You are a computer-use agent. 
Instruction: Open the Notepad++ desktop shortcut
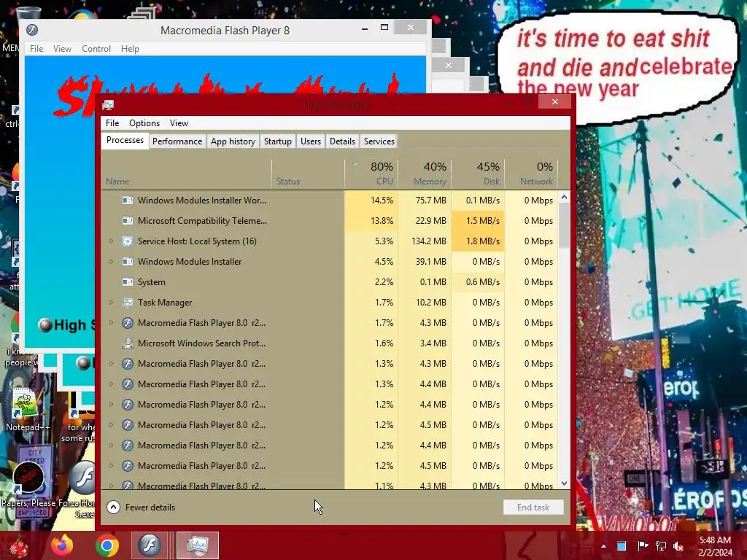coord(27,410)
